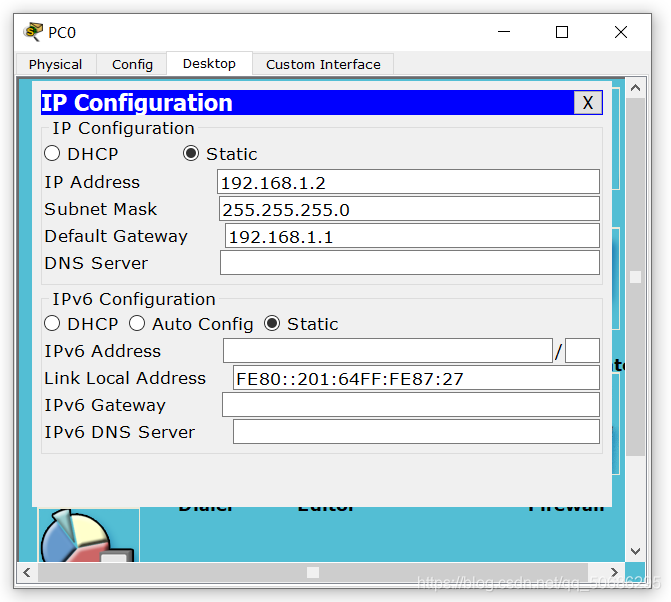Select the IPv6 Static radio button
The image size is (671, 602).
[272, 323]
